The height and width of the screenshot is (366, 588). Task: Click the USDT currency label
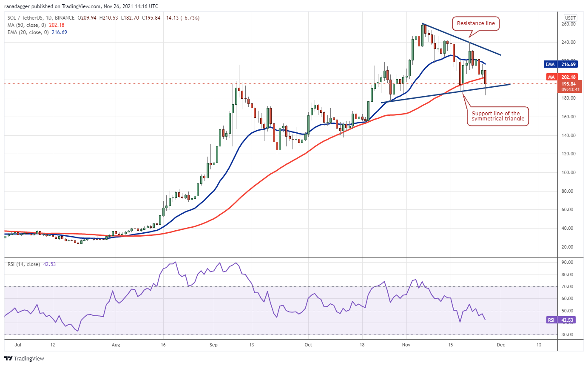570,18
